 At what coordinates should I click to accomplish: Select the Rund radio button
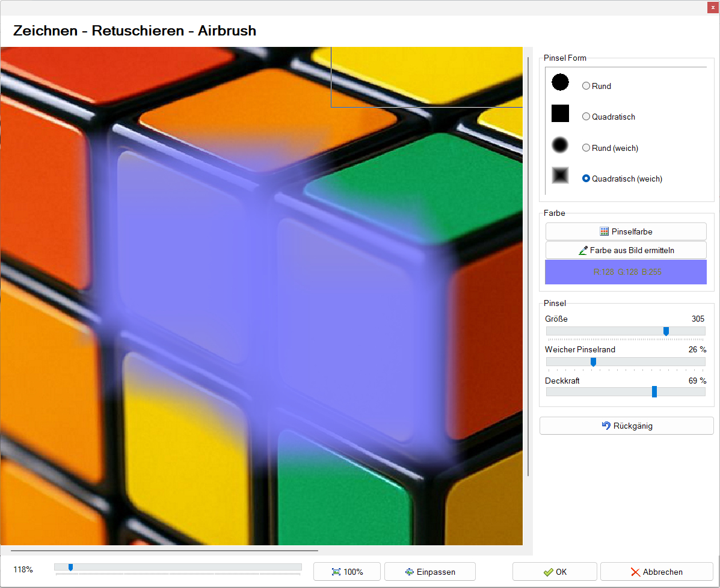(586, 86)
